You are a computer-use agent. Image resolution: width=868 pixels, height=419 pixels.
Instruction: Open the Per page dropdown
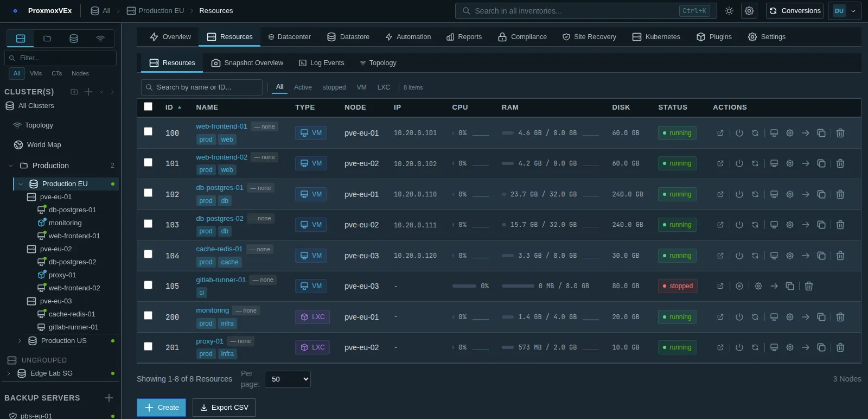point(288,379)
